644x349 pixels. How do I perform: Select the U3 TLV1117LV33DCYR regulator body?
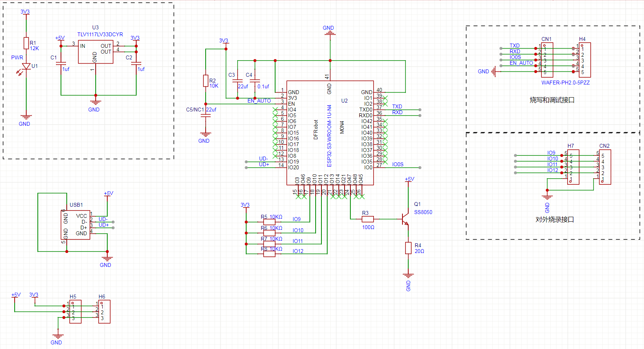coord(95,52)
